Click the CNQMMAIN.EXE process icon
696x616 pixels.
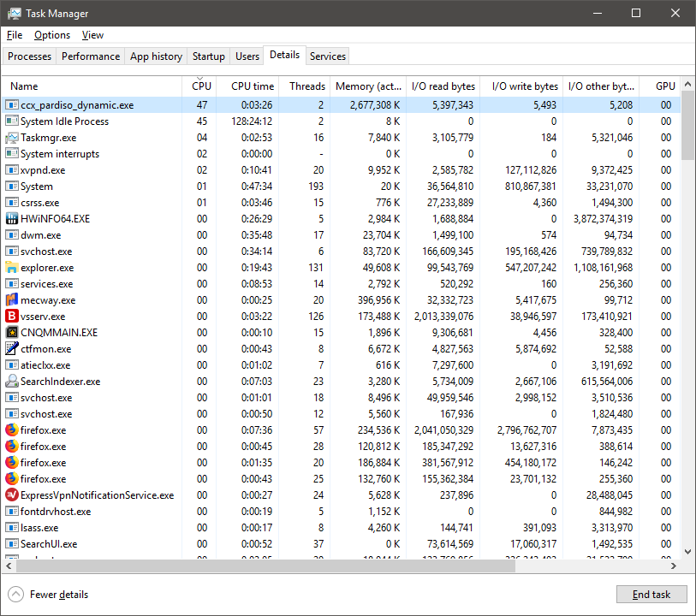click(x=12, y=333)
